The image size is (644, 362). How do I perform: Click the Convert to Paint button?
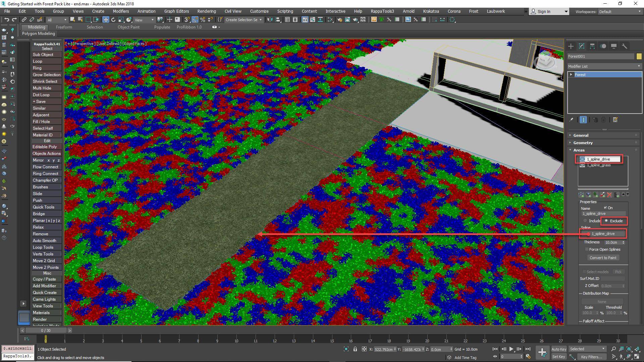point(603,257)
